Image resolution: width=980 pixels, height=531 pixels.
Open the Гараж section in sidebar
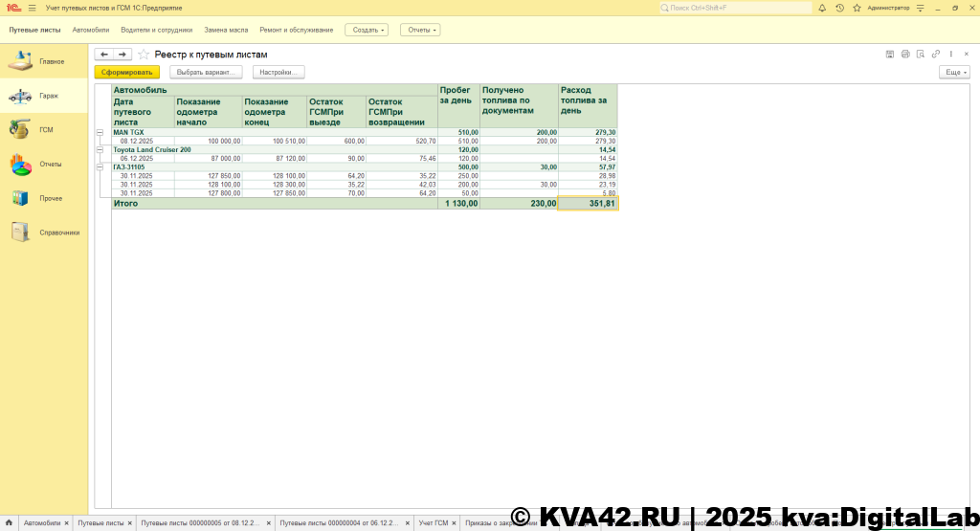tap(44, 96)
